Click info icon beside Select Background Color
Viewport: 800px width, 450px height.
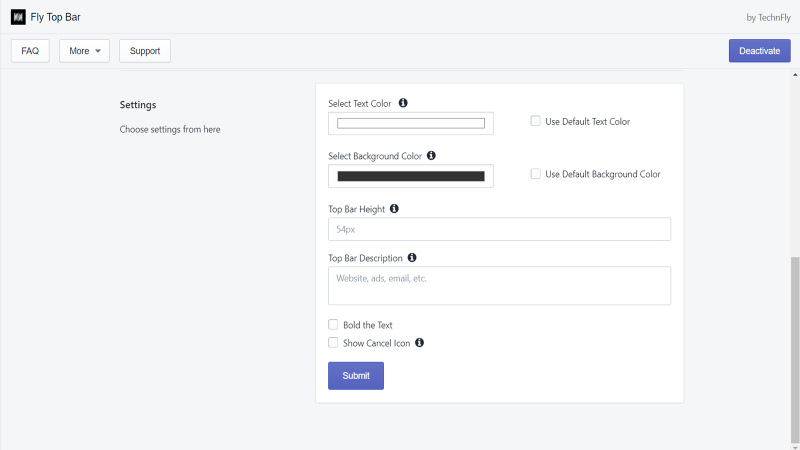coord(431,156)
